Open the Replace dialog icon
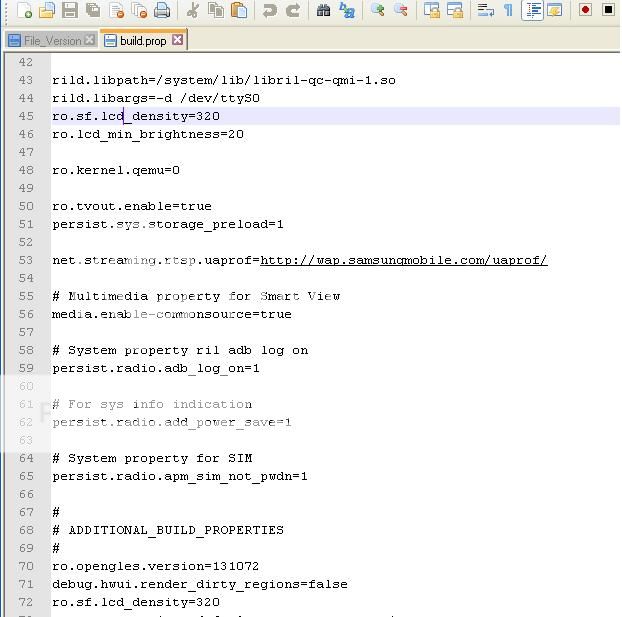The image size is (622, 617). [x=347, y=11]
